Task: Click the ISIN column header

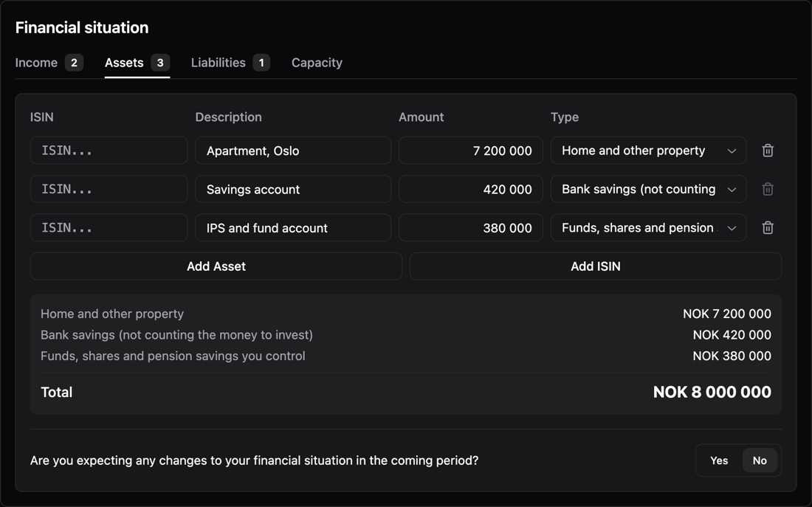Action: [x=41, y=117]
